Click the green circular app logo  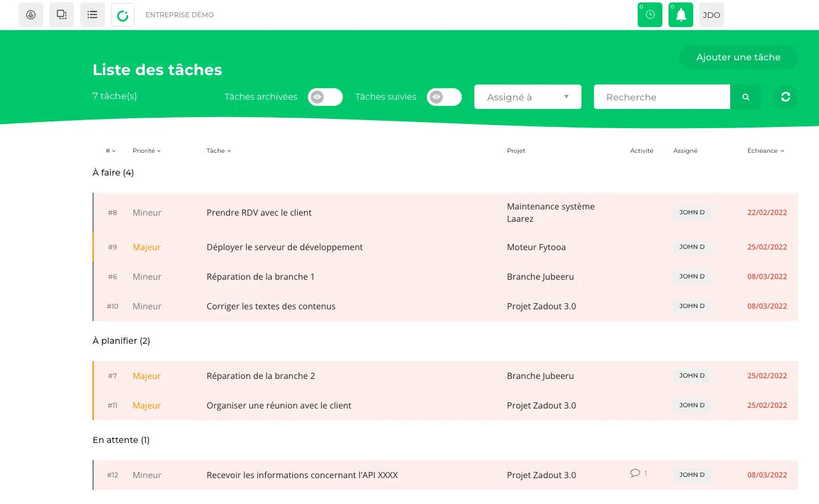point(123,15)
